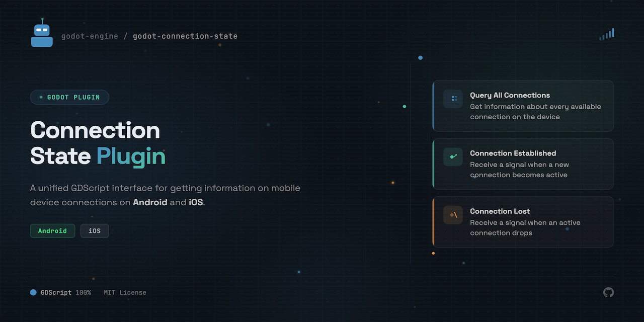Viewport: 644px width, 322px height.
Task: Click the Connection Lost card title
Action: tap(500, 211)
